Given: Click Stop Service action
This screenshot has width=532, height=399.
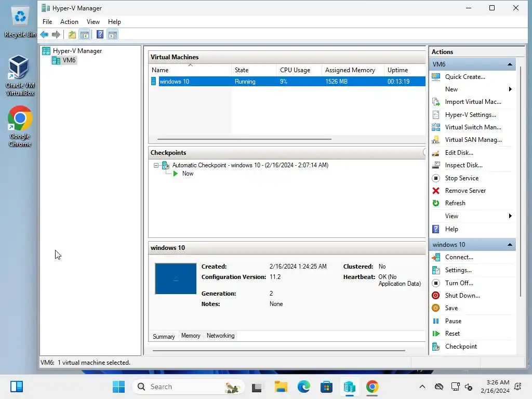Looking at the screenshot, I should coord(461,178).
